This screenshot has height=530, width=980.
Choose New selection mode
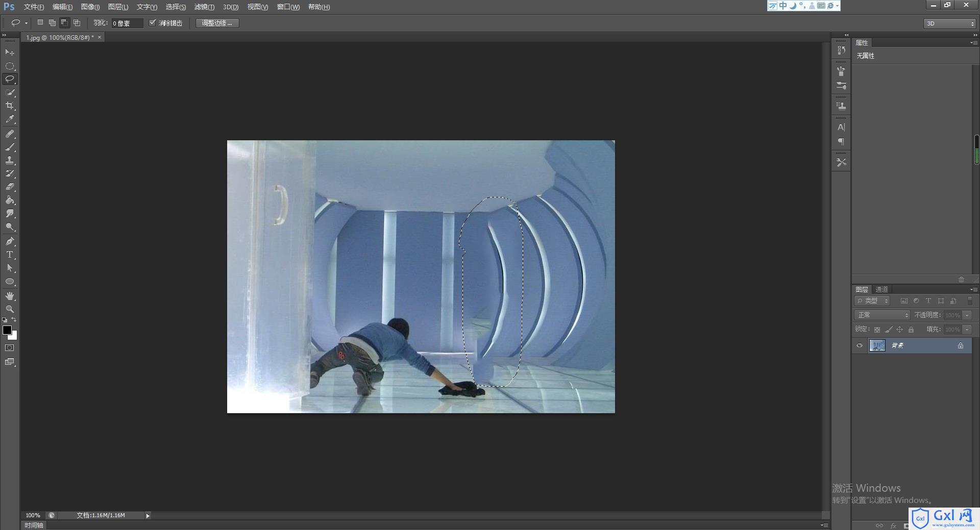pyautogui.click(x=40, y=22)
